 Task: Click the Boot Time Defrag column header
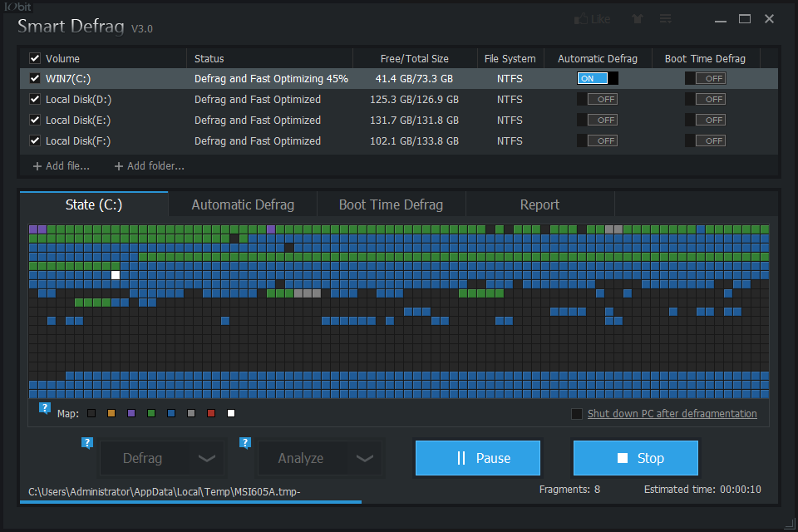(x=706, y=58)
